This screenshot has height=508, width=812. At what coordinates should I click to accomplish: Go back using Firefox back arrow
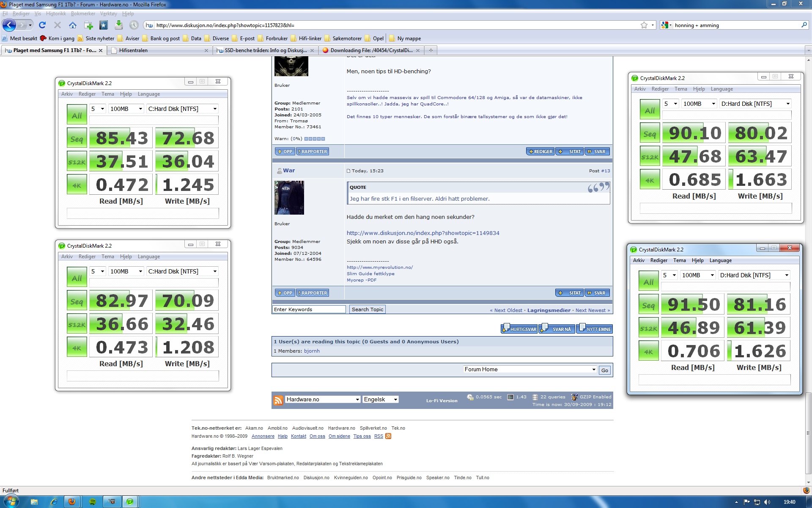click(x=9, y=25)
